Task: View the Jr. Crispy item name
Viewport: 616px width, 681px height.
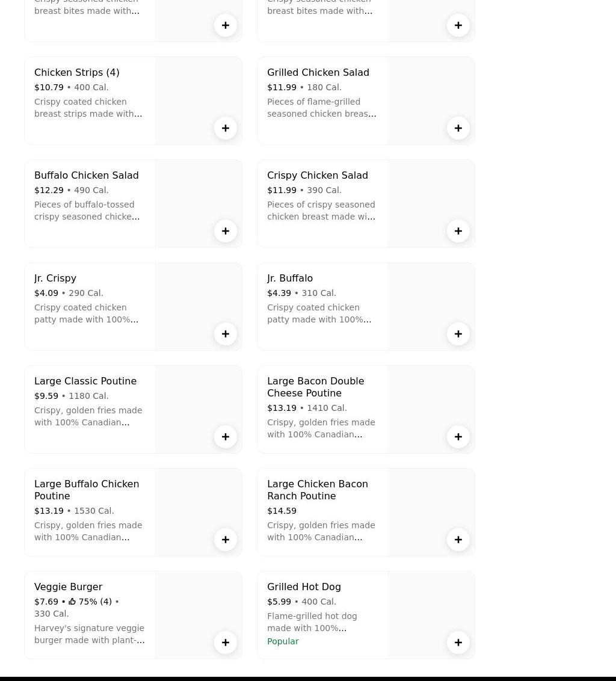Action: [x=55, y=278]
